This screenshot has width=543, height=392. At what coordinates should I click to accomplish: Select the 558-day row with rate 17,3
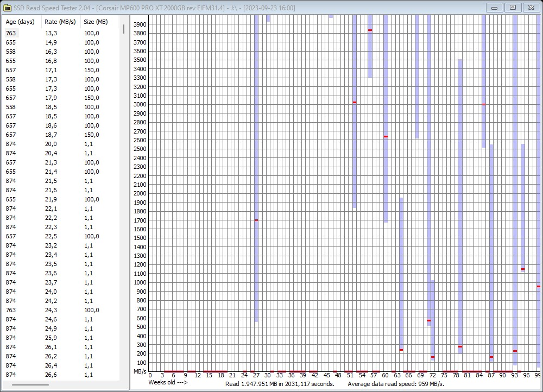point(61,79)
